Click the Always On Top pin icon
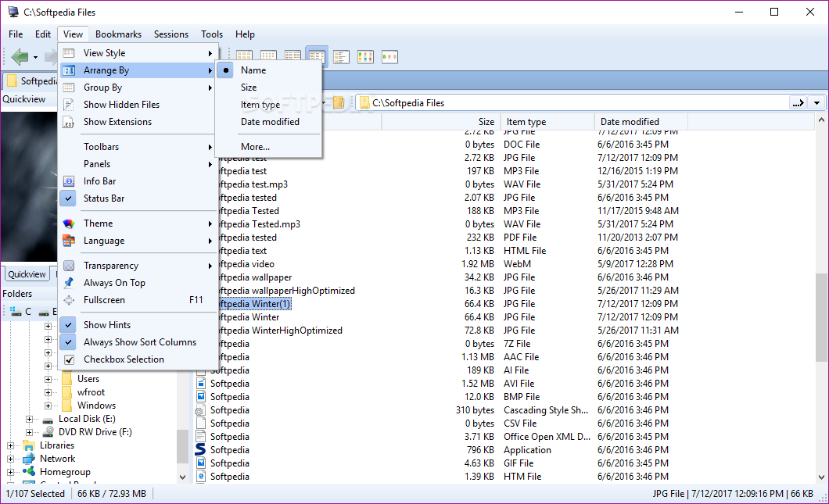This screenshot has height=504, width=829. pyautogui.click(x=69, y=283)
